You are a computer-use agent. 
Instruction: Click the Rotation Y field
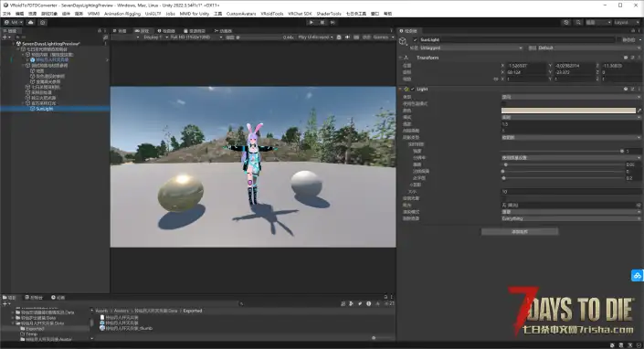[x=574, y=72]
